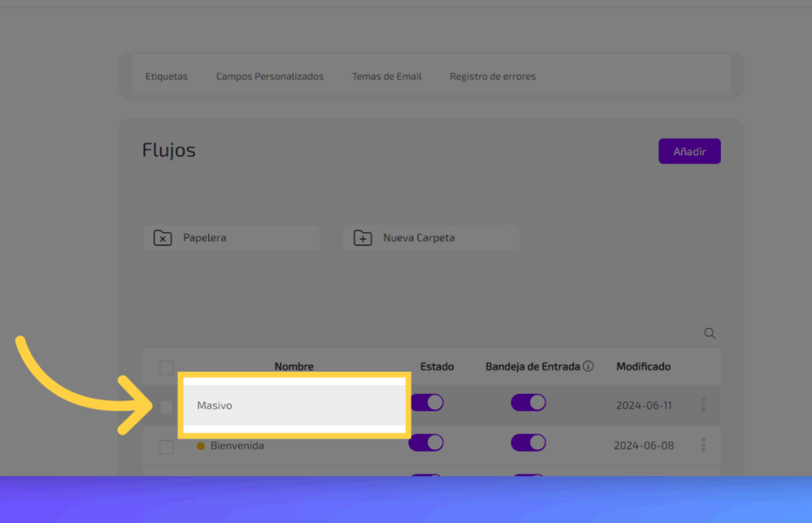Tick the select-all checkbox in table header
Screen dimensions: 812x523
coord(167,368)
